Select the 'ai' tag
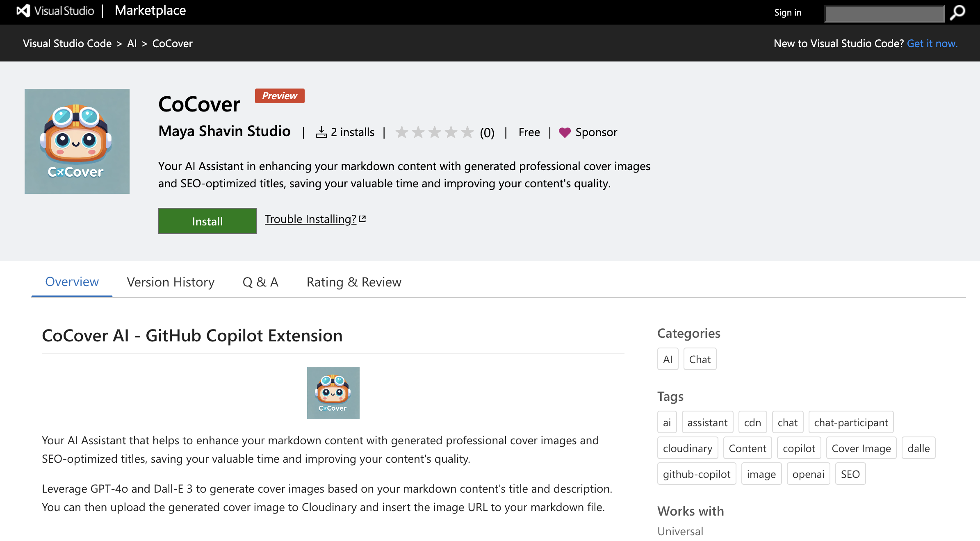 pyautogui.click(x=667, y=422)
